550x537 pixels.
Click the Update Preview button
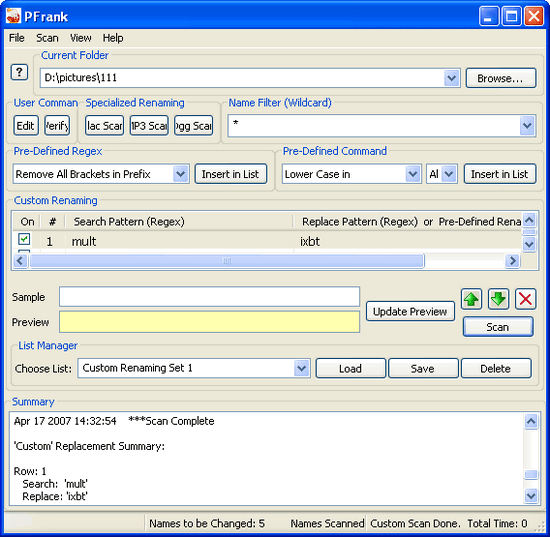(x=410, y=311)
